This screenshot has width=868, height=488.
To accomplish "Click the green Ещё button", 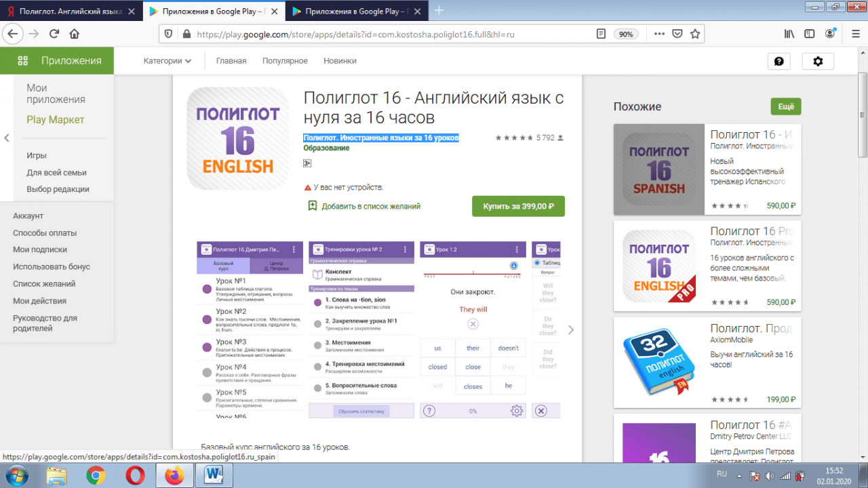I will (785, 106).
